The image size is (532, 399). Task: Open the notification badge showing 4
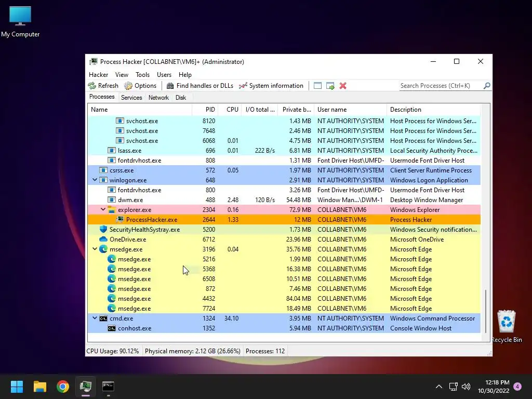518,386
